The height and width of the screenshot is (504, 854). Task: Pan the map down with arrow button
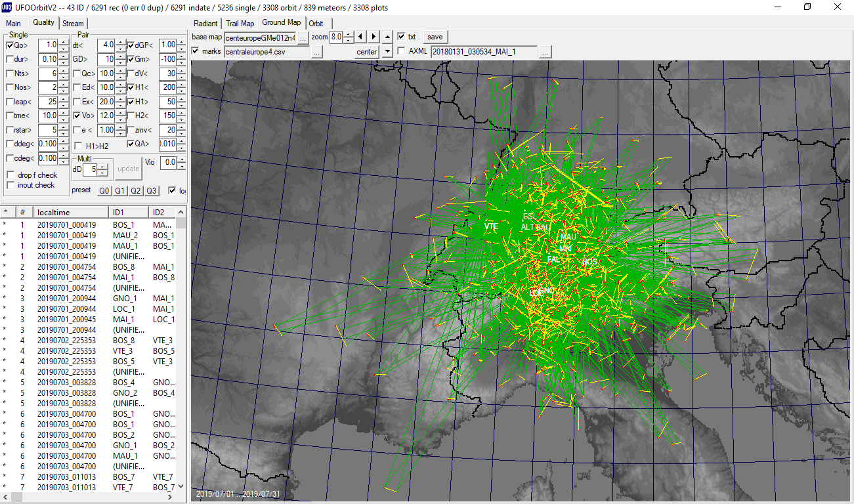coord(387,51)
